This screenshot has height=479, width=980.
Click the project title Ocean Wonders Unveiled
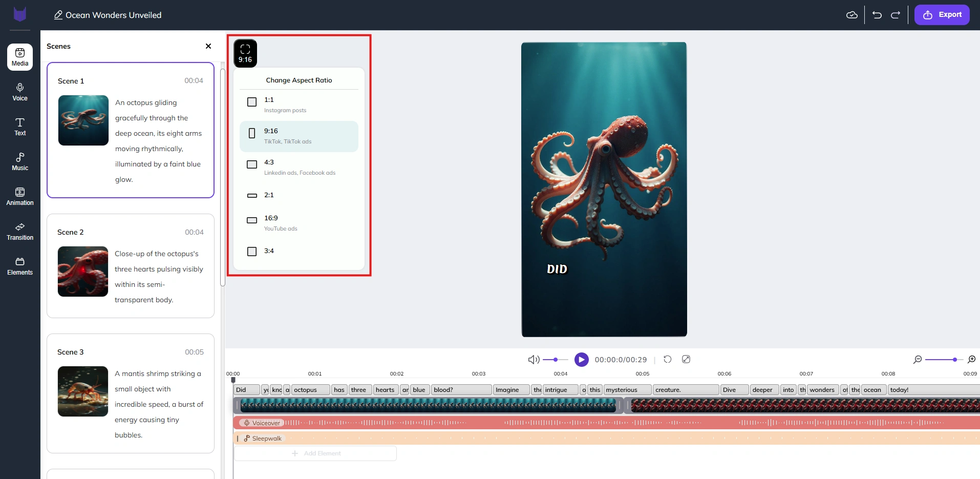[114, 15]
